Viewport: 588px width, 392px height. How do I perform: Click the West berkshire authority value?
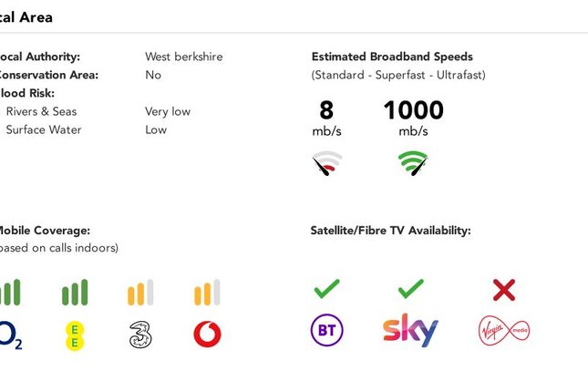[184, 57]
